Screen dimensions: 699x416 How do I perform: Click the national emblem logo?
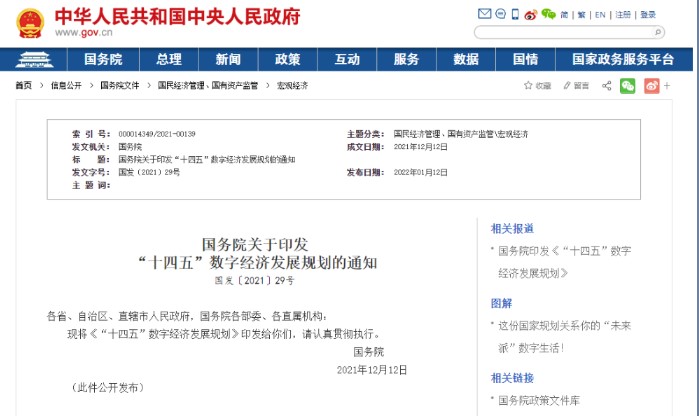[30, 23]
